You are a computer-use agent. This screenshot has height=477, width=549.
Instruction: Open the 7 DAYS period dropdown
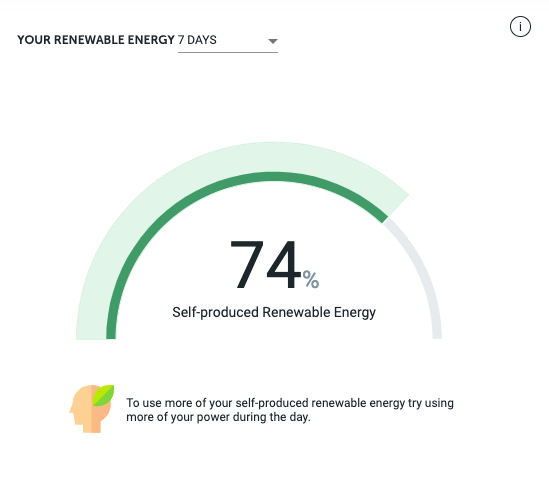228,41
